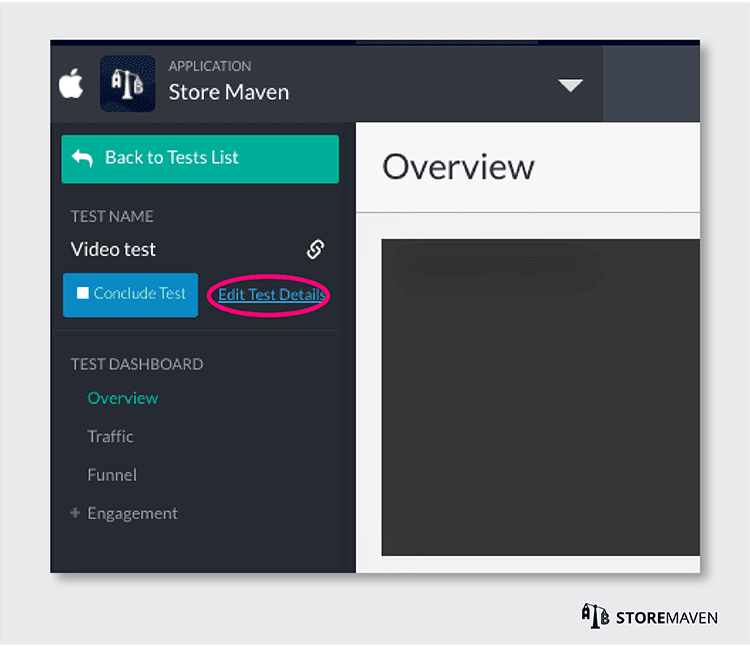Screen dimensions: 750x646
Task: Open the Funnel dashboard section
Action: [112, 475]
